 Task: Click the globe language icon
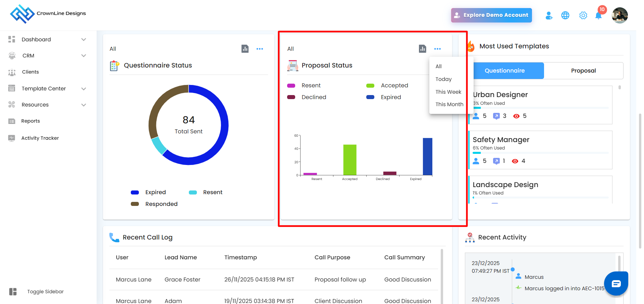tap(565, 15)
